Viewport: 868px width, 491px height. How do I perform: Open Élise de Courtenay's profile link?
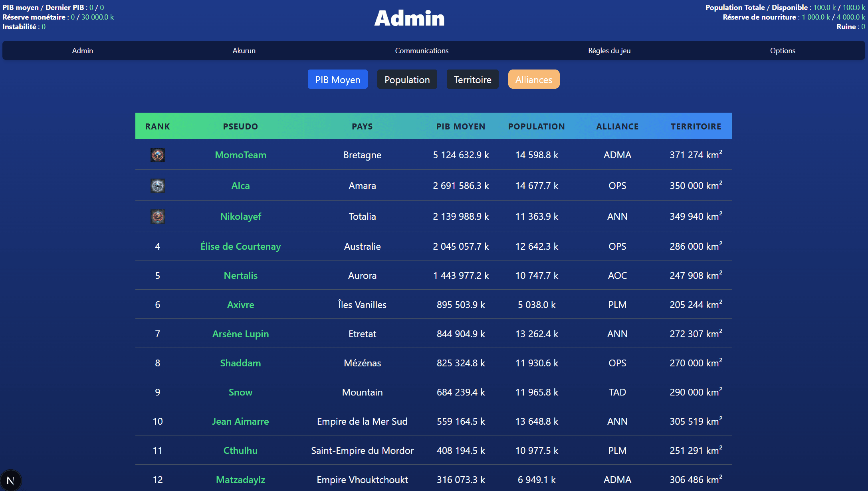pos(240,246)
